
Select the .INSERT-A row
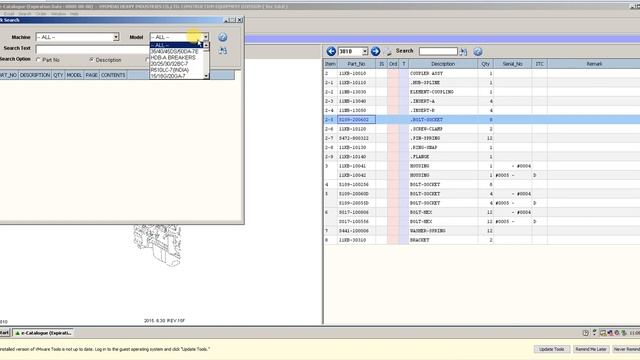482,101
